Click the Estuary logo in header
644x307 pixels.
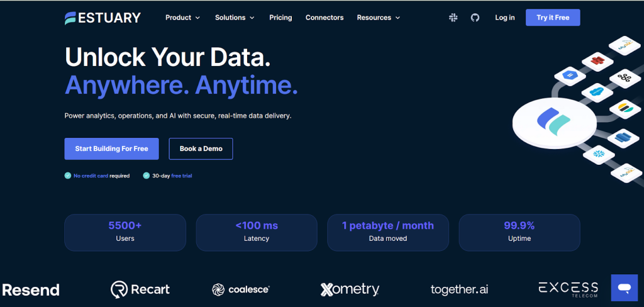[x=103, y=18]
